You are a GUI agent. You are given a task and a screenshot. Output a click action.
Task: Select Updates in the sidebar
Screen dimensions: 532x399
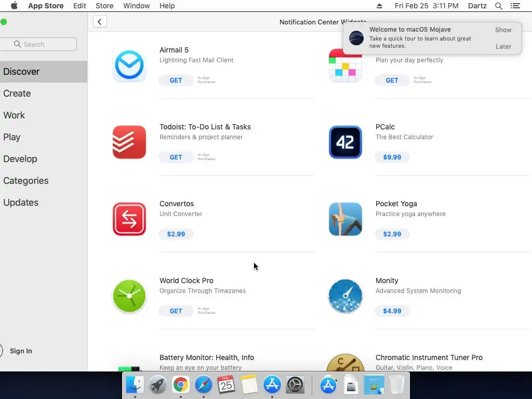point(44,202)
